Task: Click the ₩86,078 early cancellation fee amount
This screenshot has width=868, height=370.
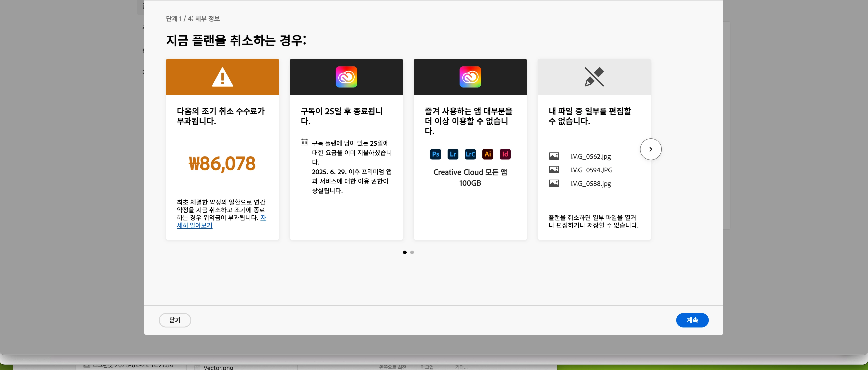Action: click(x=222, y=164)
